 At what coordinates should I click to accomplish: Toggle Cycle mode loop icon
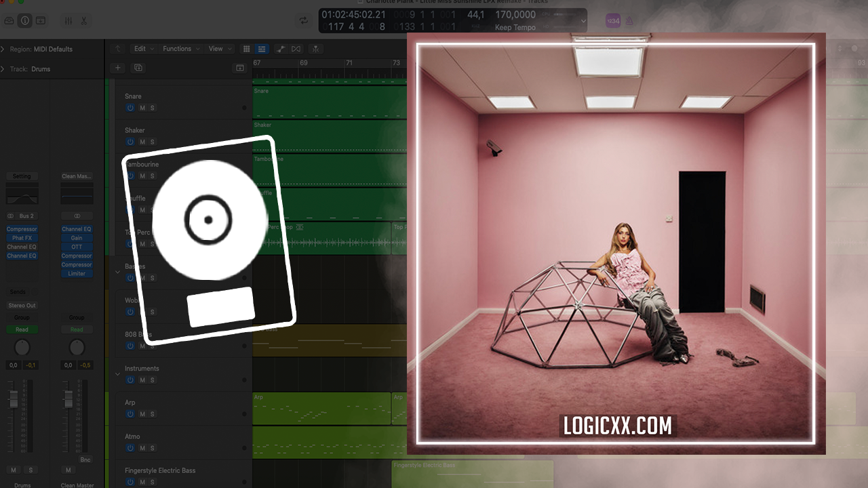click(303, 21)
